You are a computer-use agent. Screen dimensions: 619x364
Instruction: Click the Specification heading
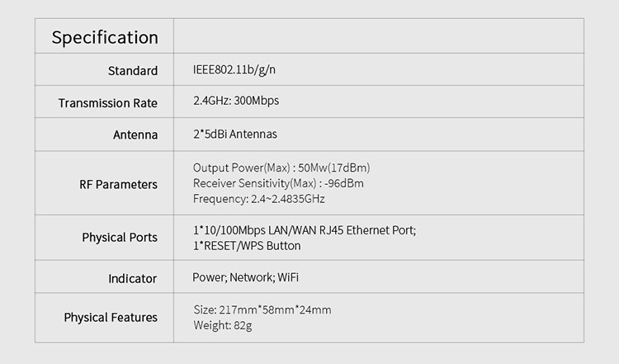click(x=105, y=38)
